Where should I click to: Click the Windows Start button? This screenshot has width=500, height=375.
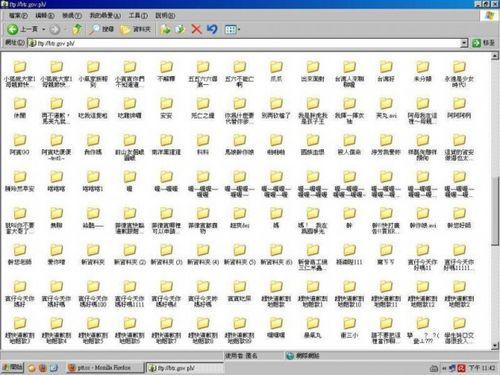12,367
